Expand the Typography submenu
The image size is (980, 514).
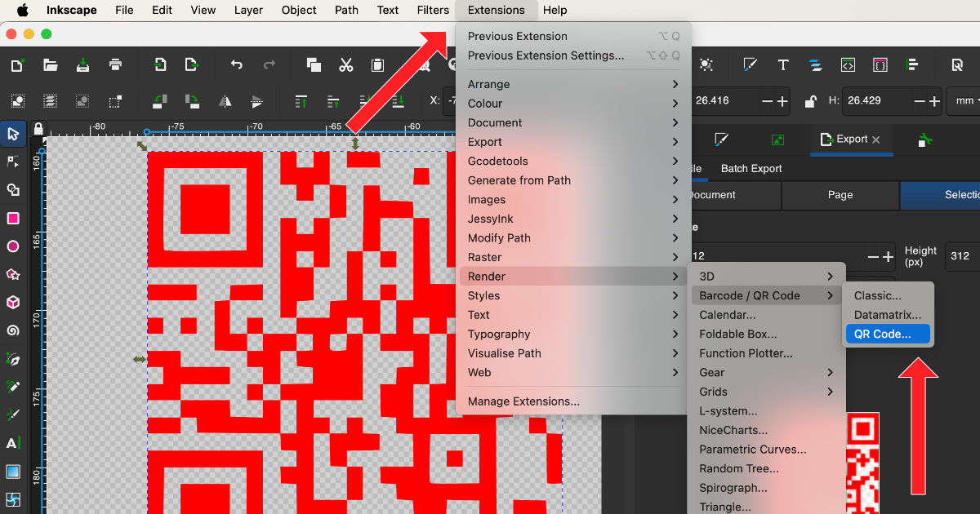[x=572, y=334]
